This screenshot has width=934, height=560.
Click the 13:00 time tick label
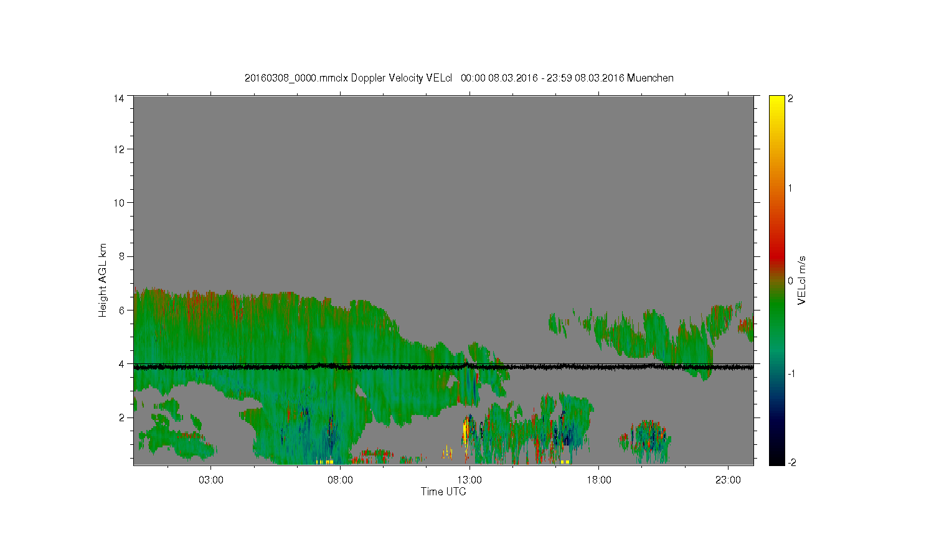(469, 480)
